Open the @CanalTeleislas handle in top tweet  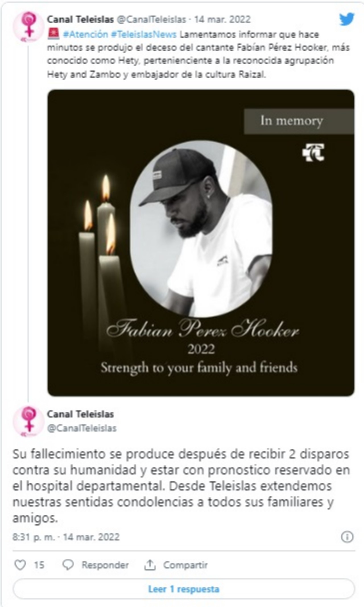click(x=152, y=19)
